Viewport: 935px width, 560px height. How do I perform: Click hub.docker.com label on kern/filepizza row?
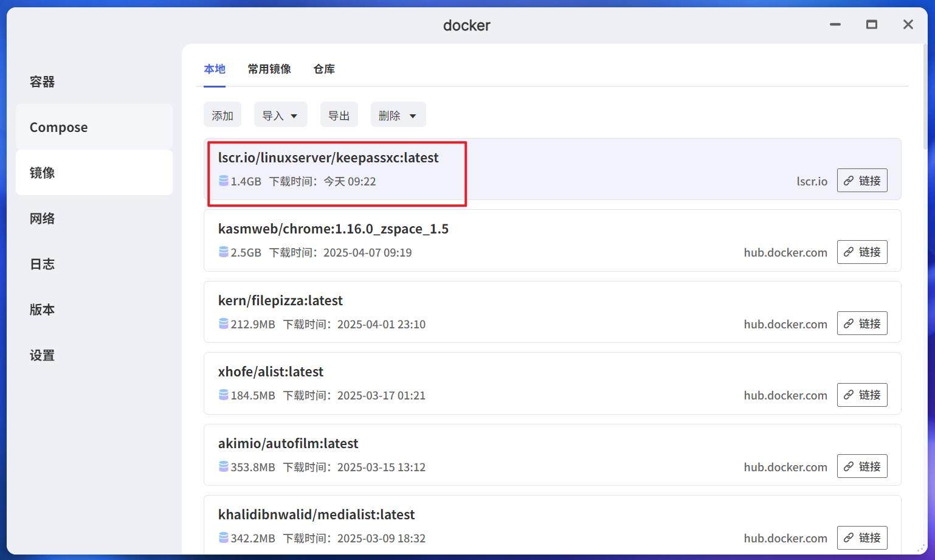pyautogui.click(x=785, y=324)
